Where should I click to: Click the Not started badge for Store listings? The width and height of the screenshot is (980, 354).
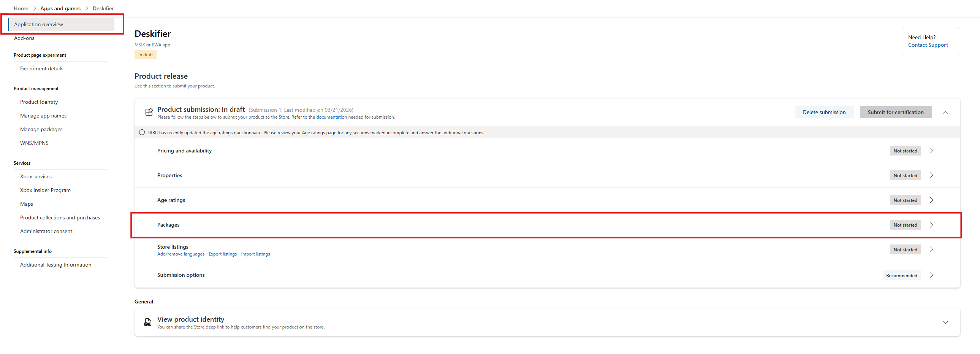tap(906, 250)
